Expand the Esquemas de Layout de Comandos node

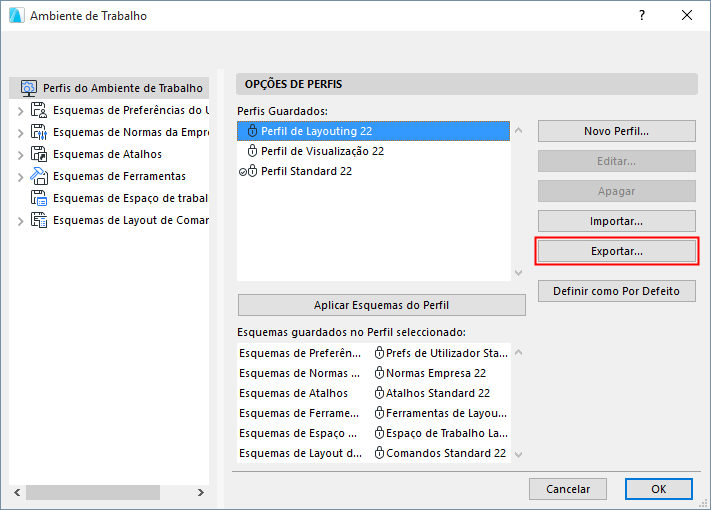(20, 220)
